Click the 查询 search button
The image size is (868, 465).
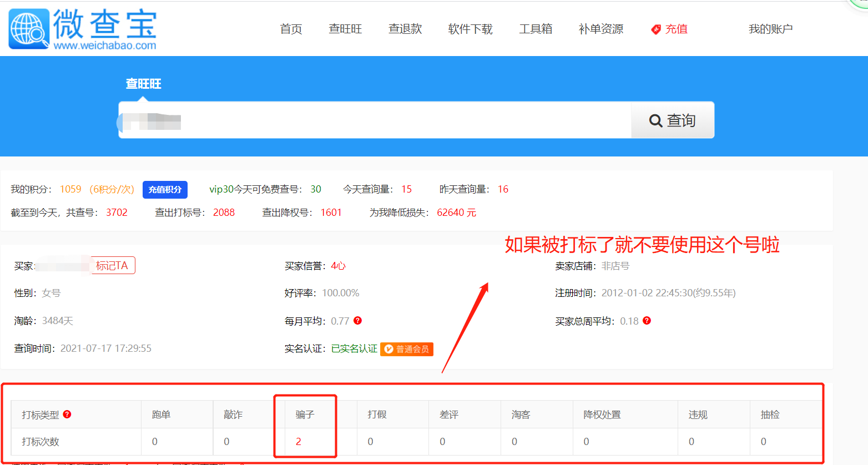click(673, 120)
